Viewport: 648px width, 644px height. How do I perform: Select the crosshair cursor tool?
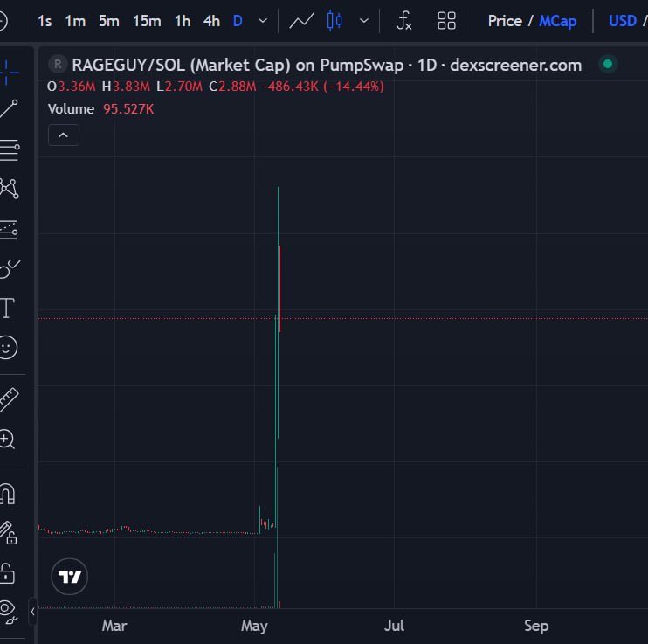(x=8, y=73)
